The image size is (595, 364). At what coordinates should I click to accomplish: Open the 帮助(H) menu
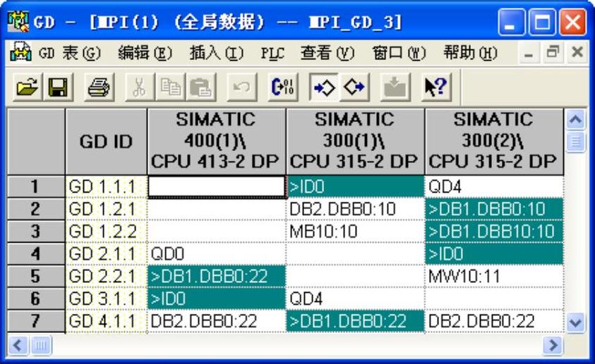click(x=470, y=53)
